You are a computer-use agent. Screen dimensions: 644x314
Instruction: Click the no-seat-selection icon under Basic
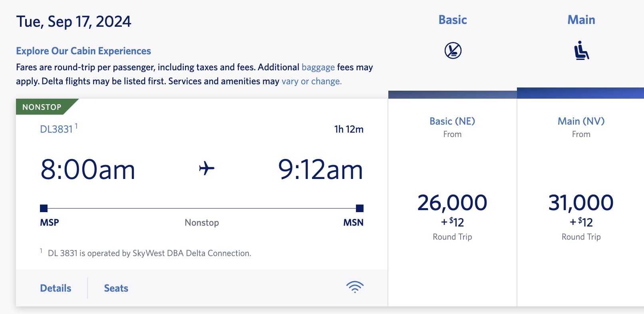(453, 50)
